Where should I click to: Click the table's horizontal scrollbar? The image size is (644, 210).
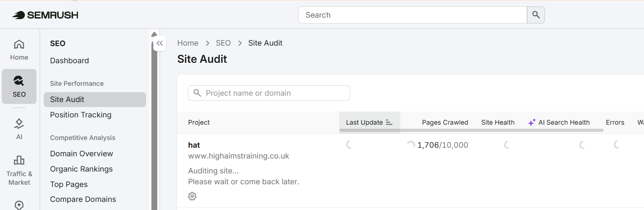(x=471, y=130)
